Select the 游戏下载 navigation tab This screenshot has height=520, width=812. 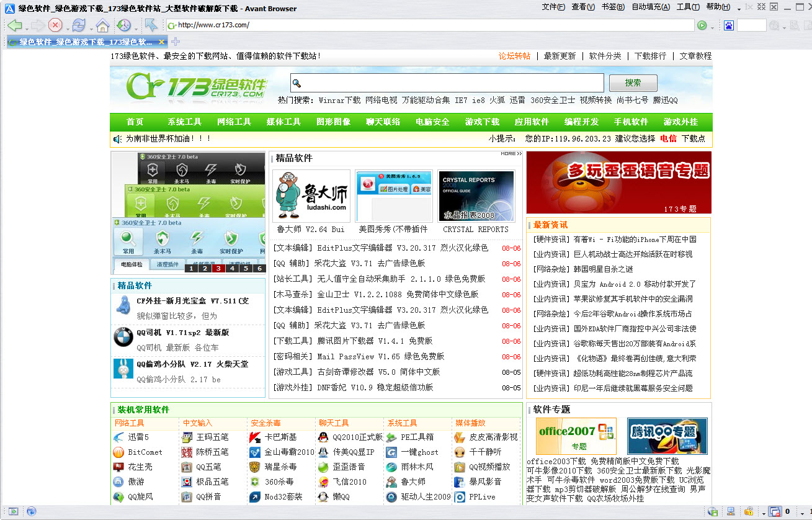click(x=482, y=122)
